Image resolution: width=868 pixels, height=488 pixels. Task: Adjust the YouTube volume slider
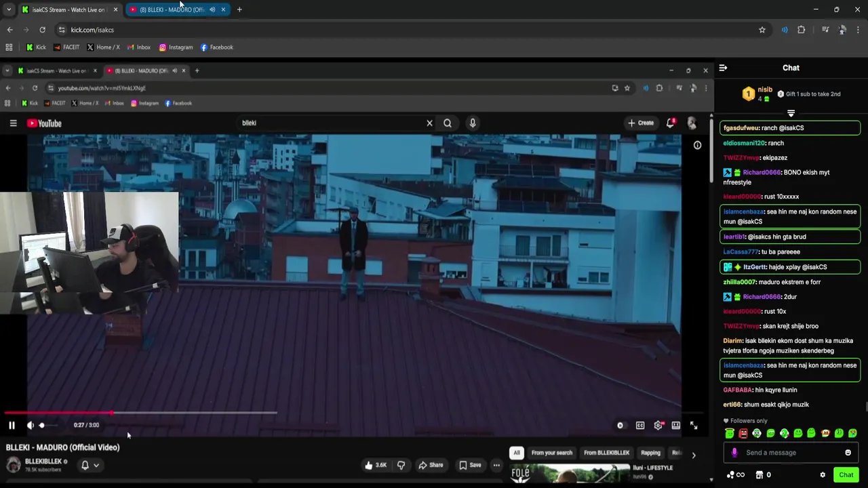point(49,426)
